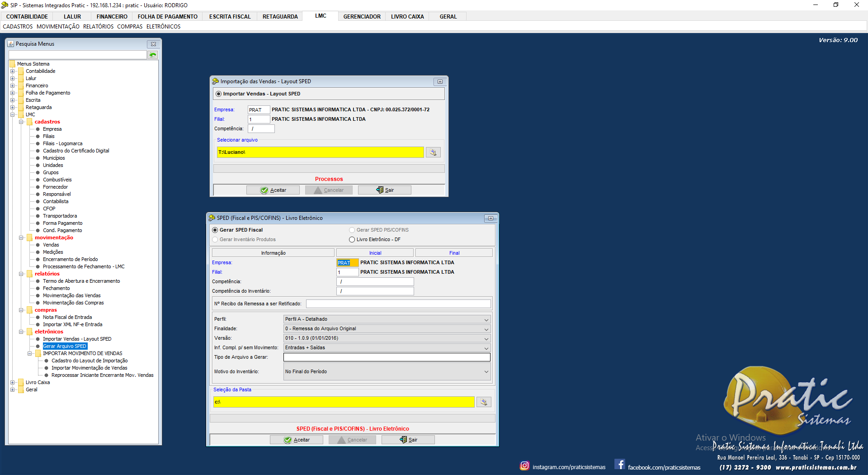Switch to the GERENCIADOR tab
Viewport: 868px width, 475px height.
[362, 17]
